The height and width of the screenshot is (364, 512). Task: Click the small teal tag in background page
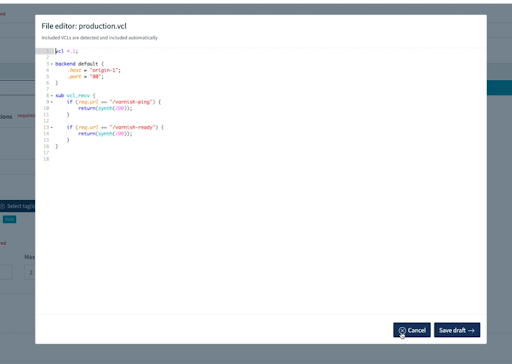(x=9, y=219)
